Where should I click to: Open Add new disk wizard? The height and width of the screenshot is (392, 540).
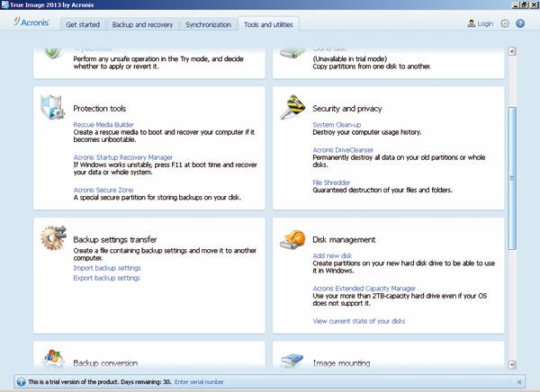pyautogui.click(x=332, y=255)
